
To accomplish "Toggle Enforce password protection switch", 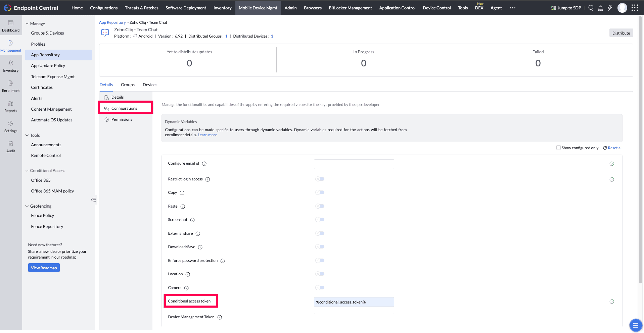I will coord(320,261).
